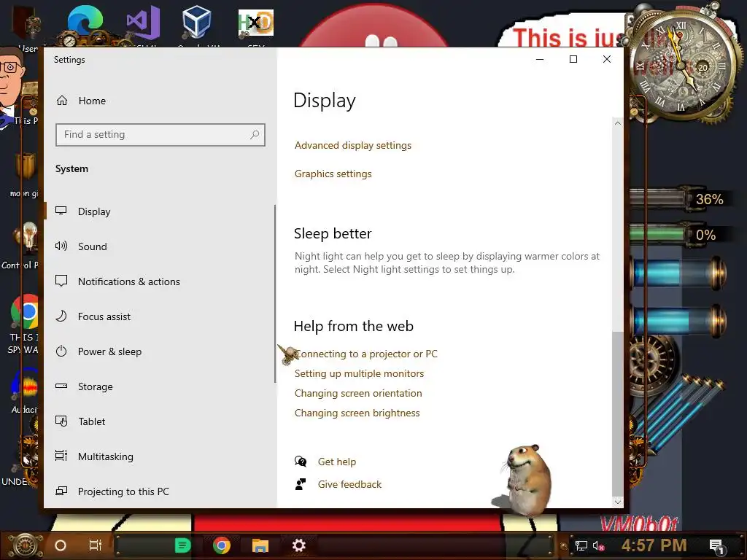The width and height of the screenshot is (747, 560).
Task: Click the Find a setting search box
Action: coord(160,135)
